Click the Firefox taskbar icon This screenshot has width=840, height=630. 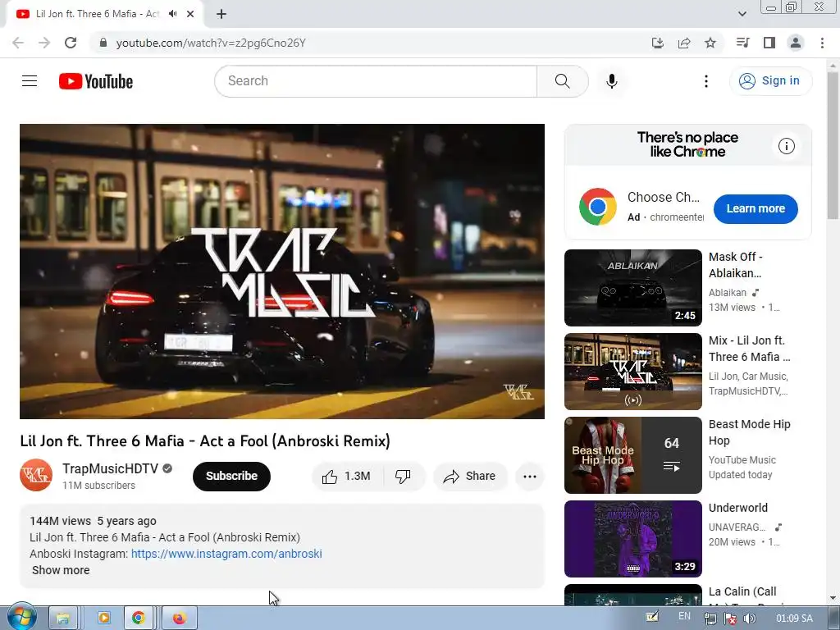click(179, 619)
